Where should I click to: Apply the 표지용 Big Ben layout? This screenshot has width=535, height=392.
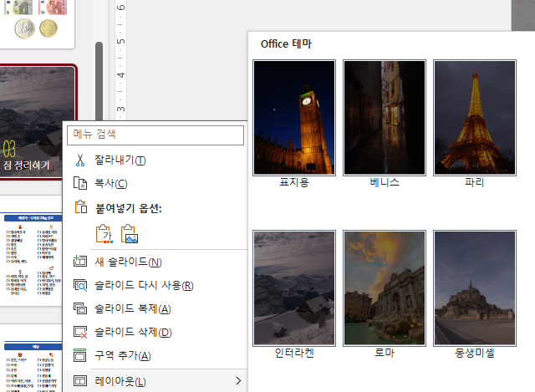[294, 117]
